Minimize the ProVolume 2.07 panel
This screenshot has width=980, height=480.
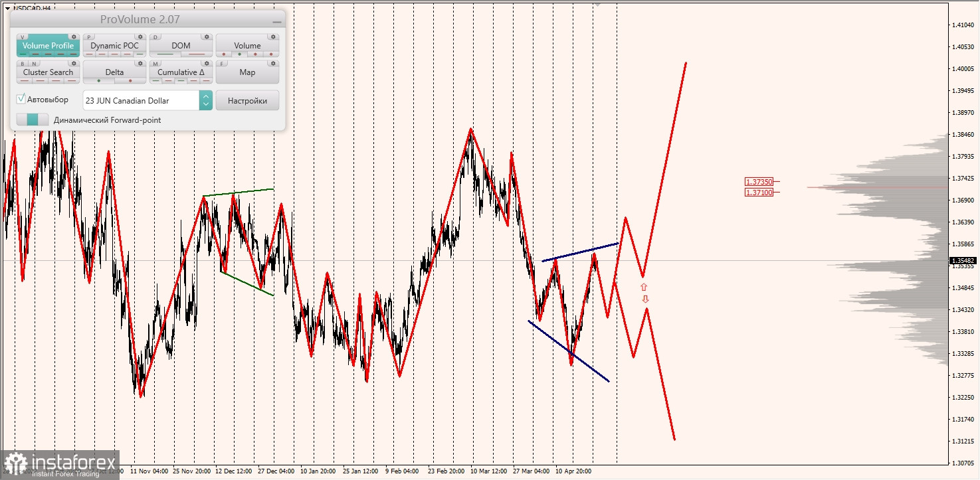coord(276,22)
